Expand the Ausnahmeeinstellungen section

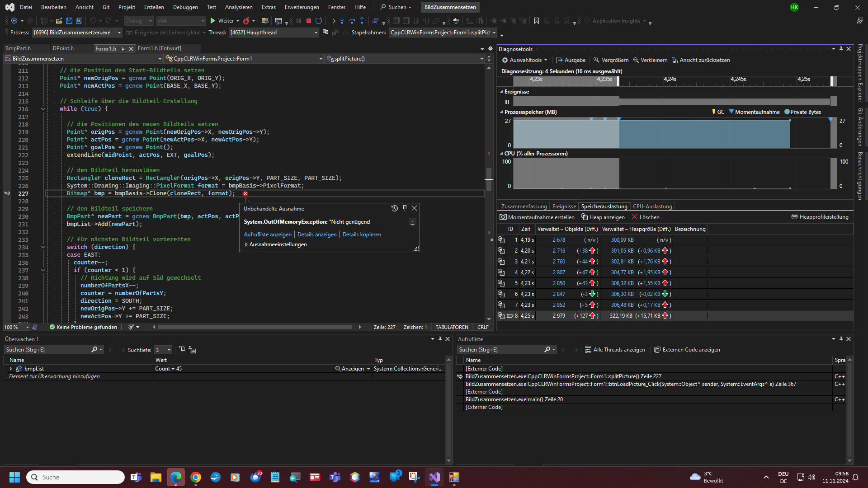pos(246,244)
